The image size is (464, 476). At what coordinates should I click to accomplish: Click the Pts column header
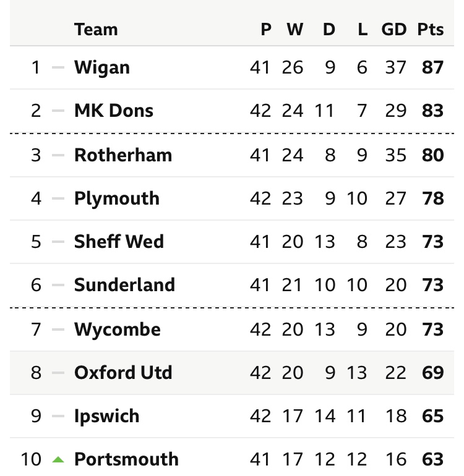pos(430,29)
